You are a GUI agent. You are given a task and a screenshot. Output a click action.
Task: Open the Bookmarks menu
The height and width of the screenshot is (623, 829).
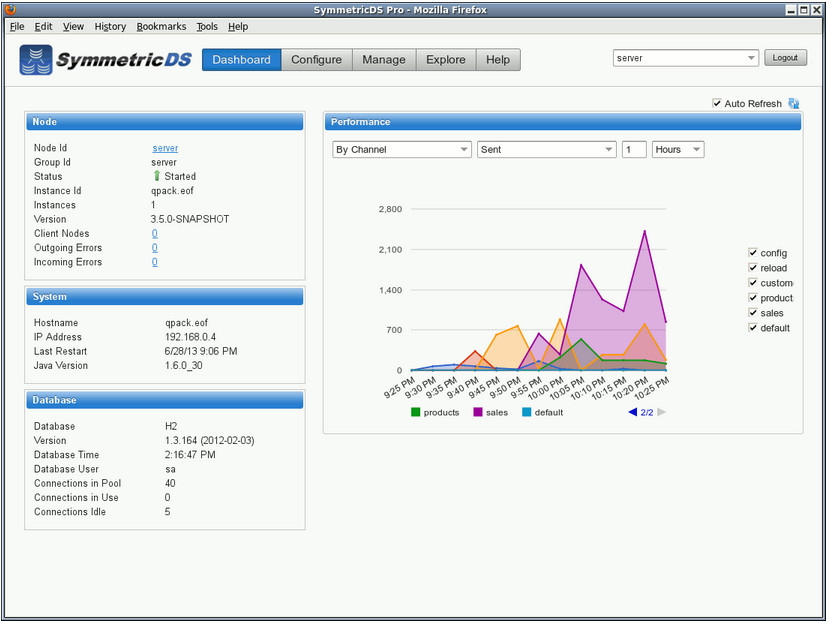pyautogui.click(x=161, y=26)
